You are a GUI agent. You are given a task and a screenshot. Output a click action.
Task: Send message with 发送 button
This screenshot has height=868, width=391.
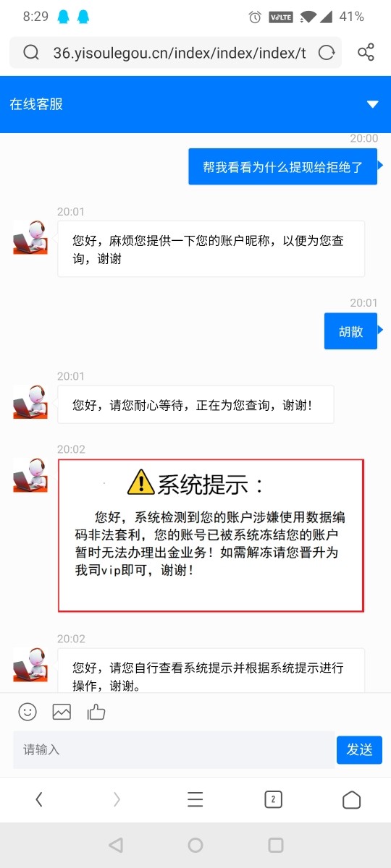[359, 749]
